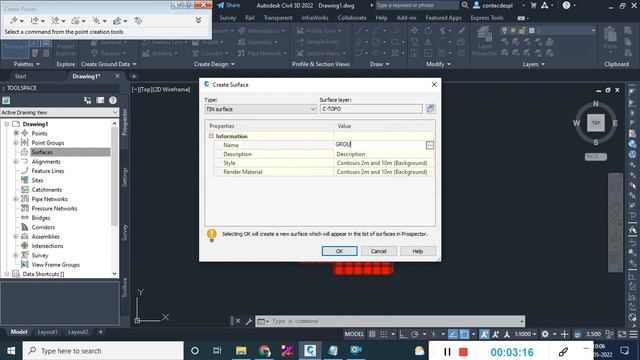Click the Share button in title bar
The width and height of the screenshot is (640, 360).
coord(229,5)
